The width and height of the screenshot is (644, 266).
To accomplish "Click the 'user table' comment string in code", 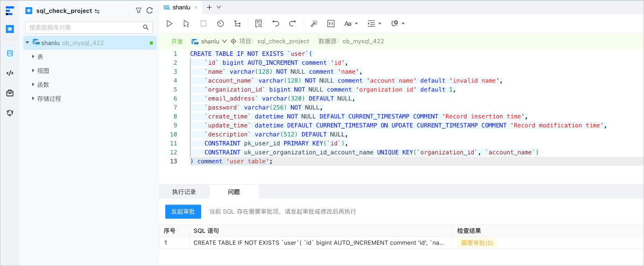I will click(x=248, y=161).
